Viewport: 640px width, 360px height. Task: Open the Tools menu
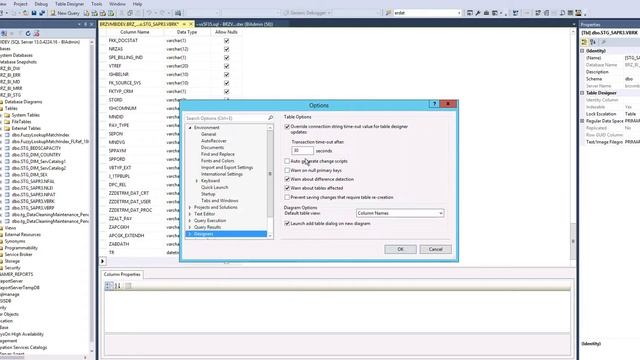point(97,4)
